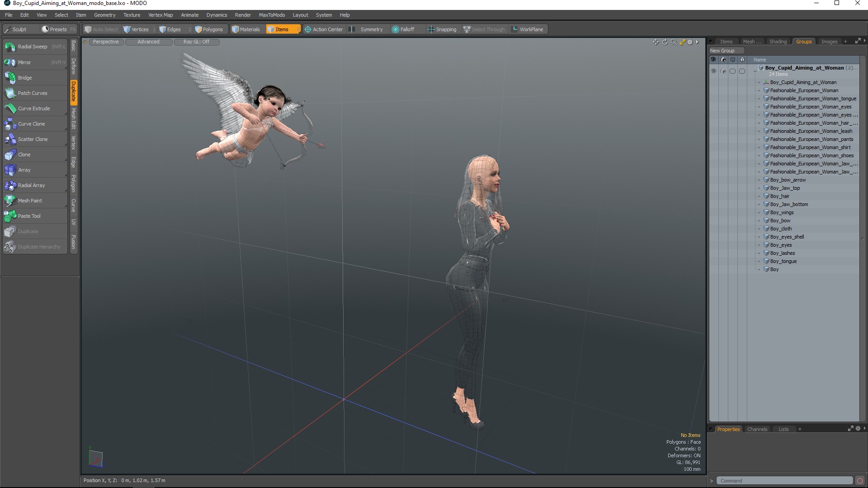Viewport: 868px width, 488px height.
Task: Activate the Curve Extrude tool
Action: pyautogui.click(x=35, y=108)
